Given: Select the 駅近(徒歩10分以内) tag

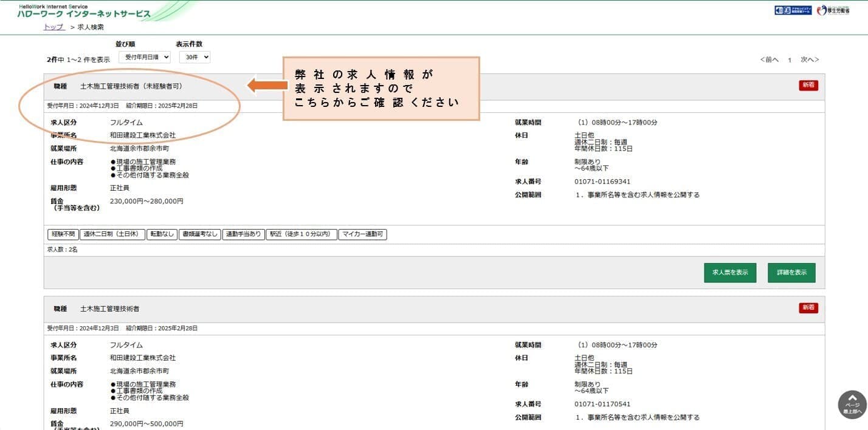Looking at the screenshot, I should tap(301, 234).
